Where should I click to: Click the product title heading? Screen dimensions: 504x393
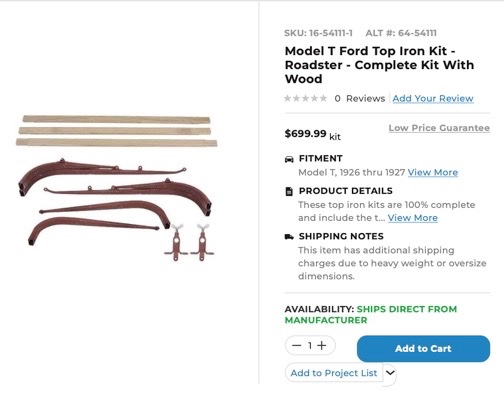(x=379, y=65)
